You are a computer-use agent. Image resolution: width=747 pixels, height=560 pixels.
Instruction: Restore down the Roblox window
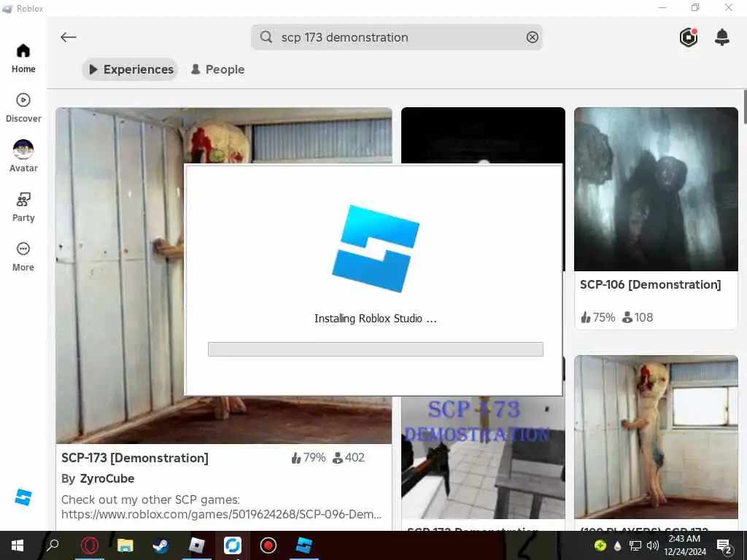pyautogui.click(x=695, y=7)
